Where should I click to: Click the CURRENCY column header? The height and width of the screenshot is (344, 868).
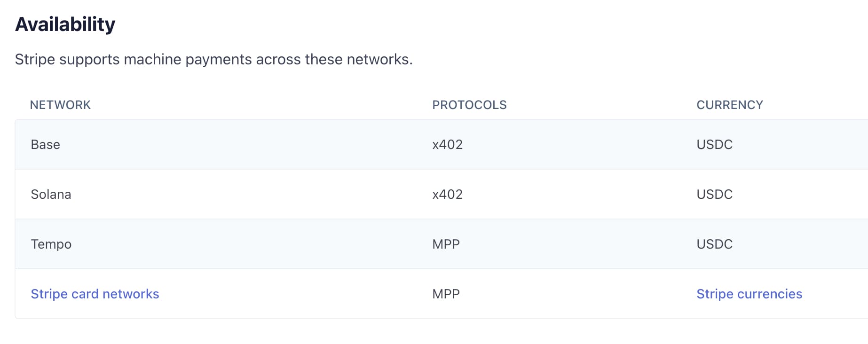pos(729,105)
